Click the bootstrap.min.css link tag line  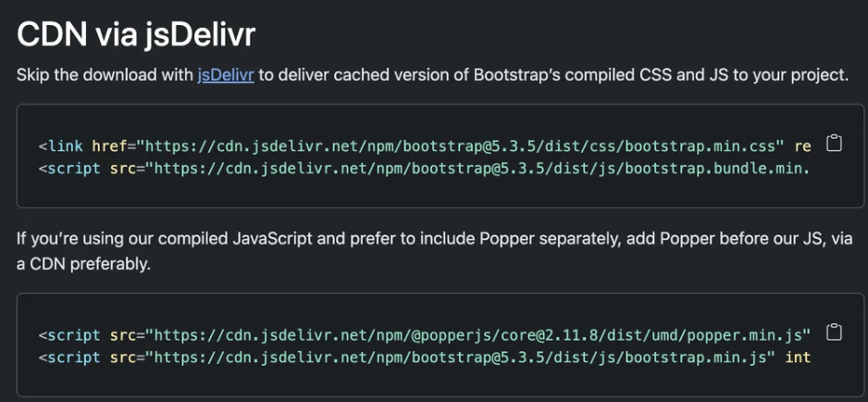tap(425, 146)
